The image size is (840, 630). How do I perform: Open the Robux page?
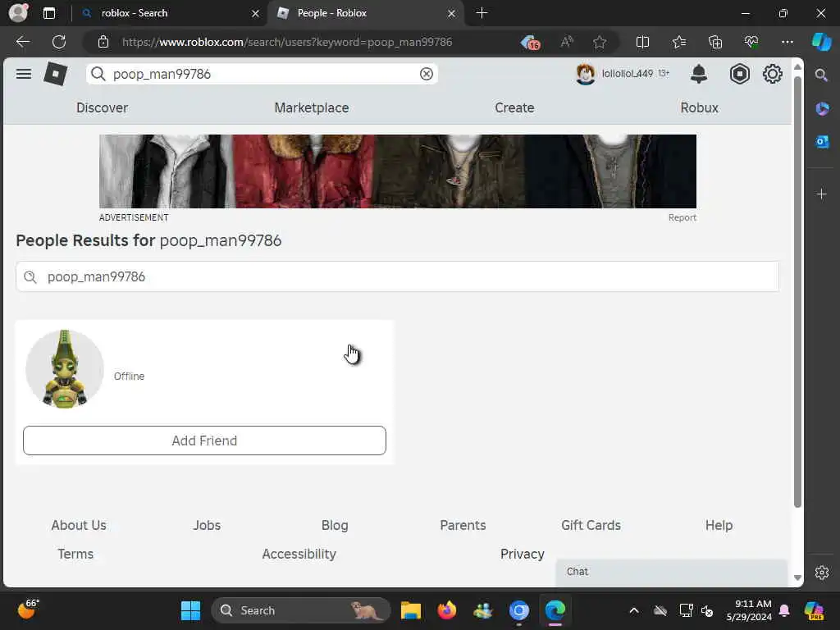(x=699, y=107)
